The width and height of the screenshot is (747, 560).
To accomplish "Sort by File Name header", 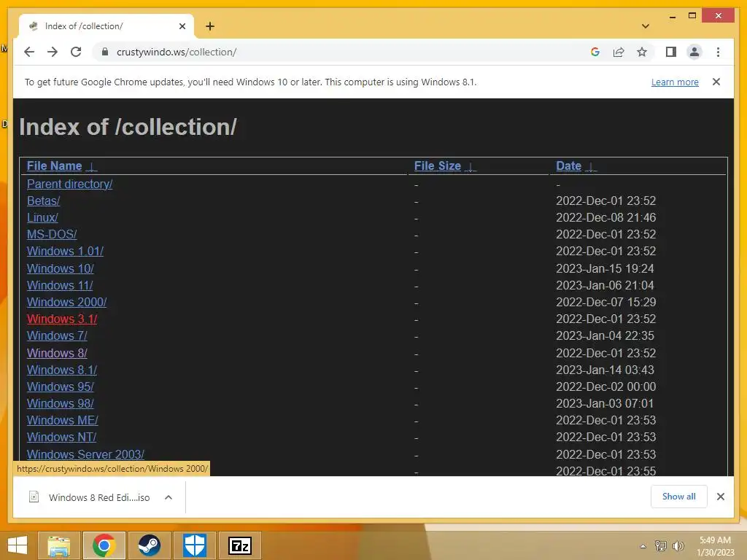I will [x=54, y=166].
